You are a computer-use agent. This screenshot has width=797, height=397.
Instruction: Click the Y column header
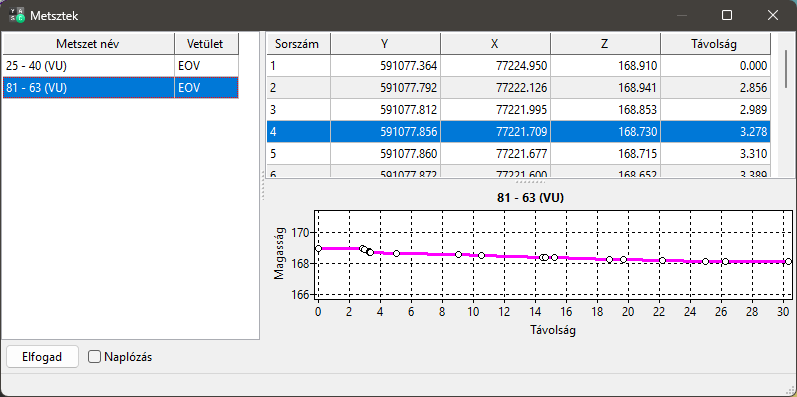click(x=385, y=44)
